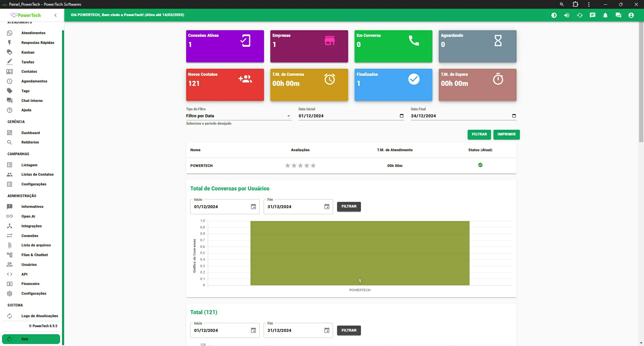The height and width of the screenshot is (346, 644).
Task: Expand the Tipo de Filtro dropdown
Action: 288,116
